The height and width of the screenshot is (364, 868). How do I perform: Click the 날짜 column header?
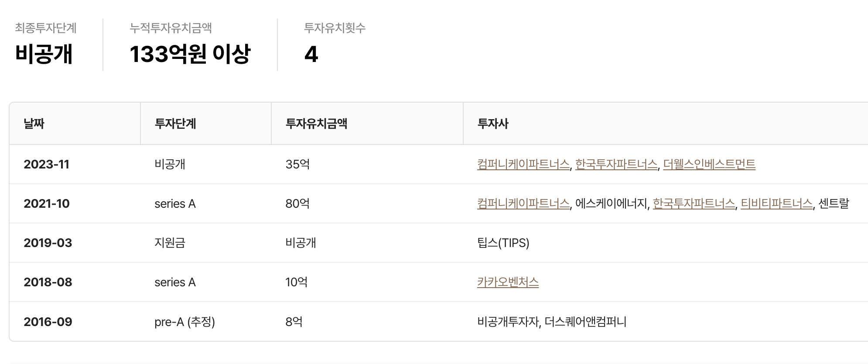tap(34, 124)
